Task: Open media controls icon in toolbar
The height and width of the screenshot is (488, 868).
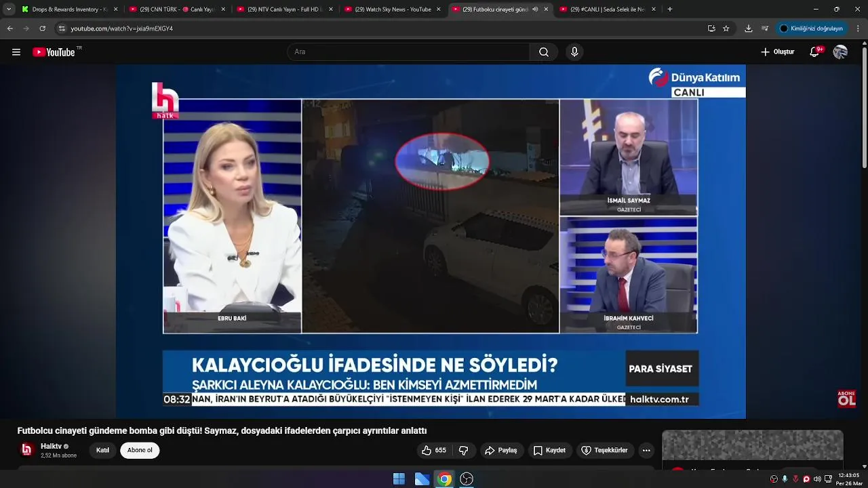Action: point(765,28)
